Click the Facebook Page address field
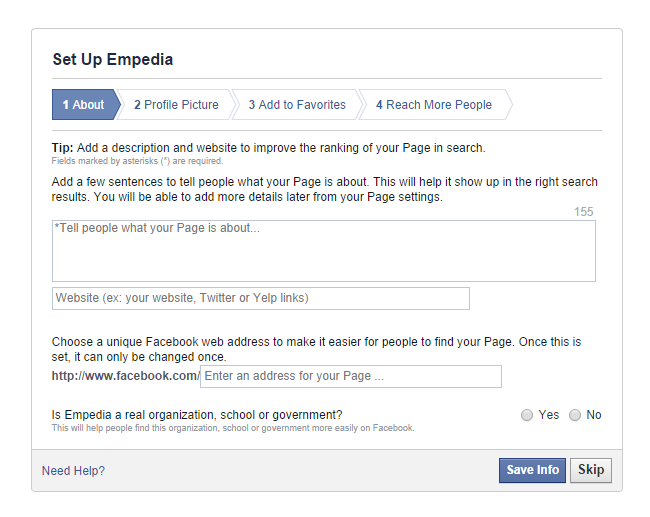The width and height of the screenshot is (650, 517). click(351, 376)
